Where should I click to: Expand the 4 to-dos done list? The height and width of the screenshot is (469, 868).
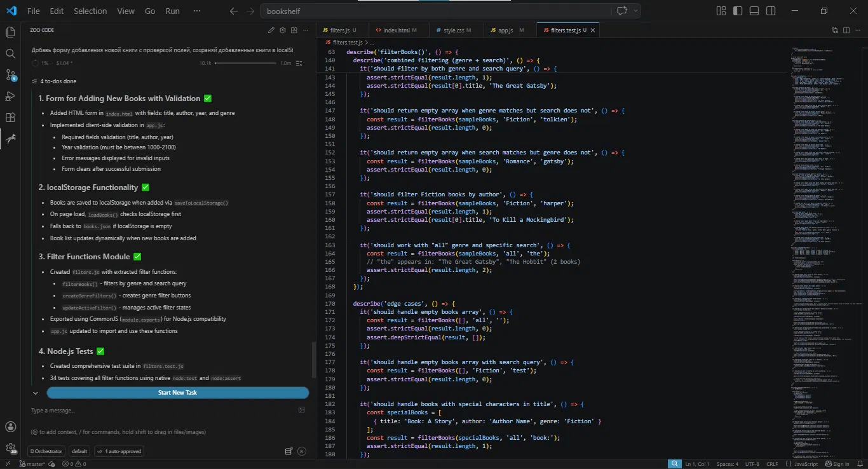tap(54, 81)
